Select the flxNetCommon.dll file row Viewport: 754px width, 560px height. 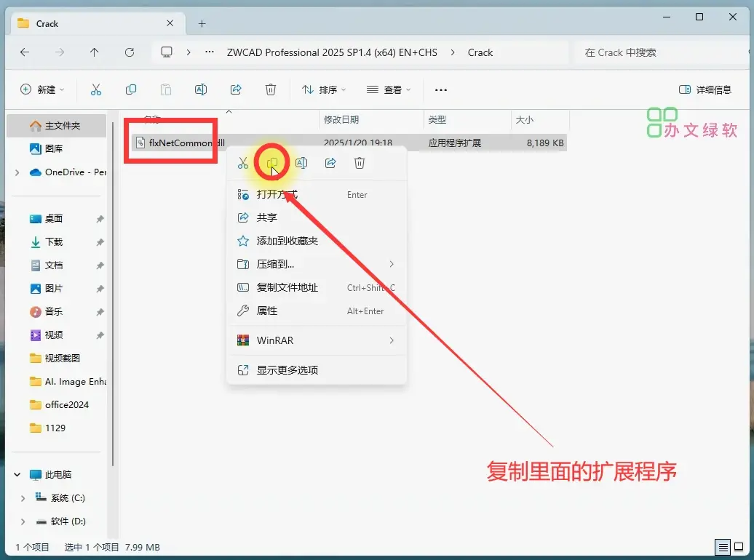(349, 143)
